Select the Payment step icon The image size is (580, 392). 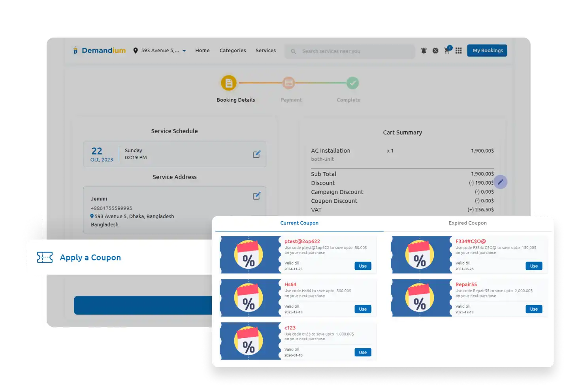[289, 83]
